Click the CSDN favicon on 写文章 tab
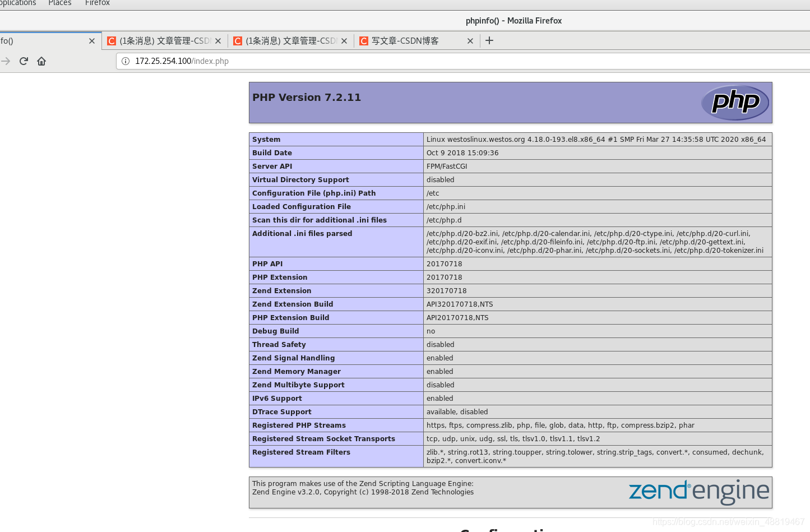810x532 pixels. [x=364, y=41]
